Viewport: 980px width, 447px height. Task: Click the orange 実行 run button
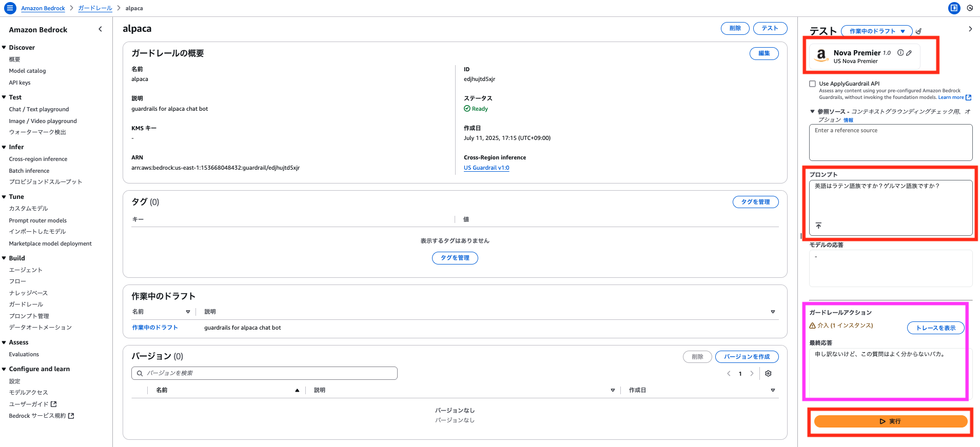[890, 421]
